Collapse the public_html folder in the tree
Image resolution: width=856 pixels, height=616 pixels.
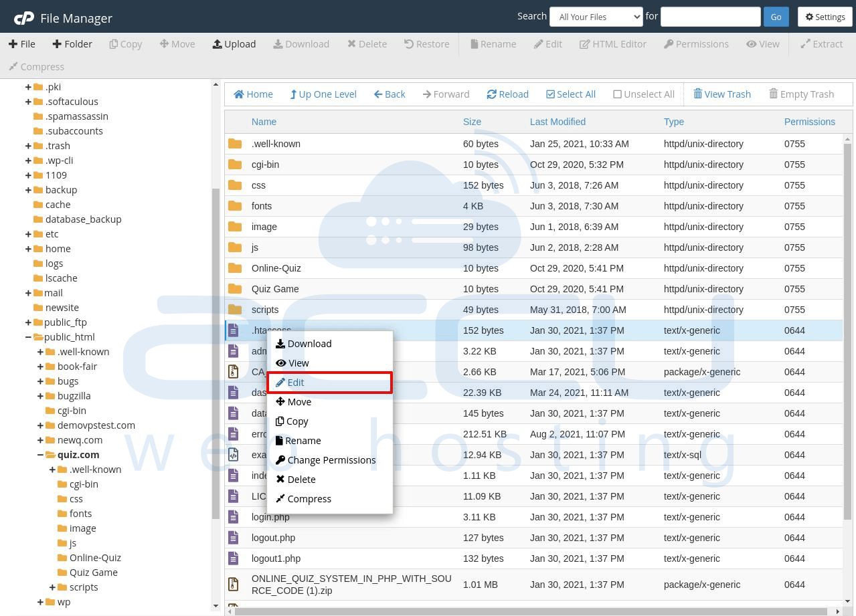(28, 336)
